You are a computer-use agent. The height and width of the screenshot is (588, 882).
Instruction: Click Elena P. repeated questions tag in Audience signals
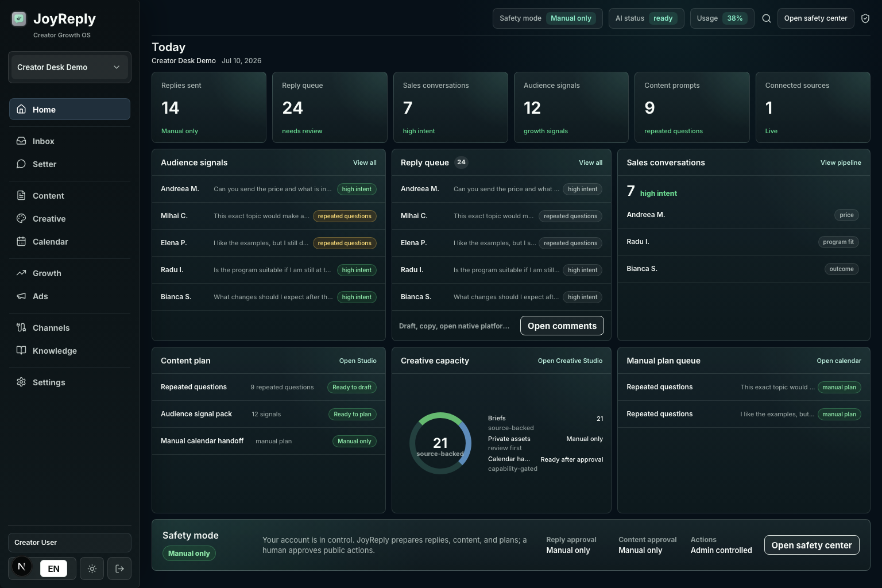point(345,243)
